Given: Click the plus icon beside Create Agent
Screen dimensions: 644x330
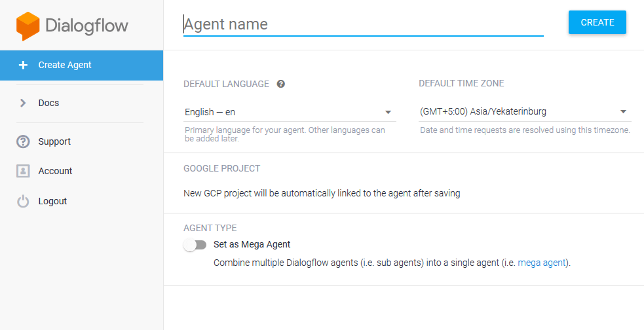Looking at the screenshot, I should [24, 65].
